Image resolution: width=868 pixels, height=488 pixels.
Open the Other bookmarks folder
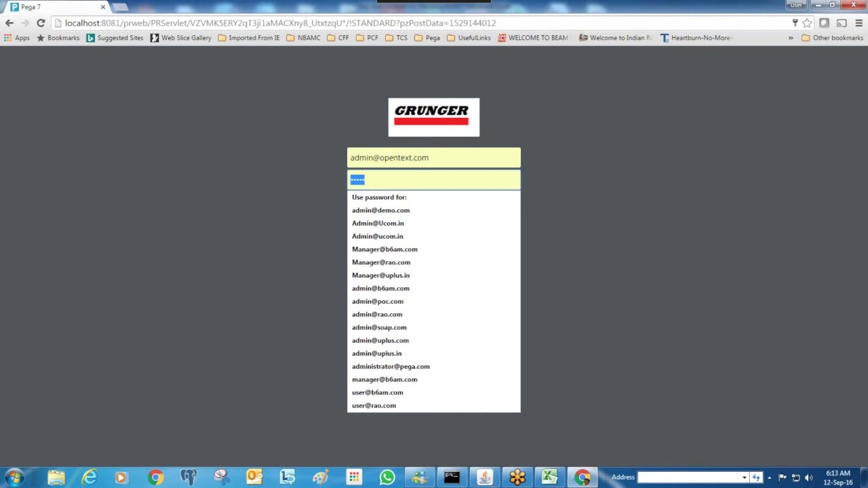coord(832,38)
